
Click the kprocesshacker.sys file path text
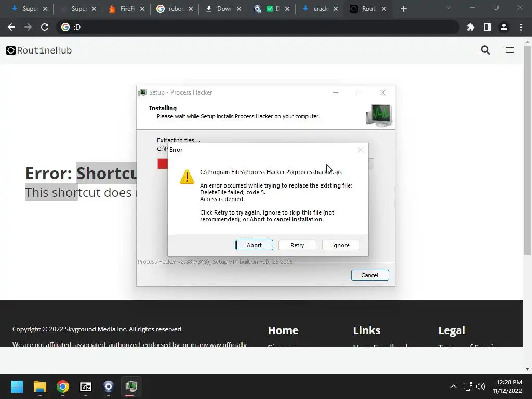(271, 172)
